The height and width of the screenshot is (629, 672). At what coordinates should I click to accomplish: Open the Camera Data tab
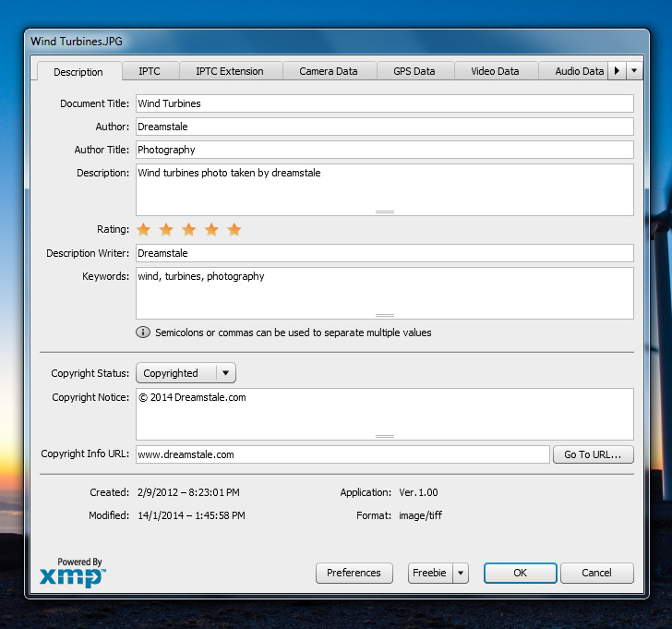coord(328,71)
